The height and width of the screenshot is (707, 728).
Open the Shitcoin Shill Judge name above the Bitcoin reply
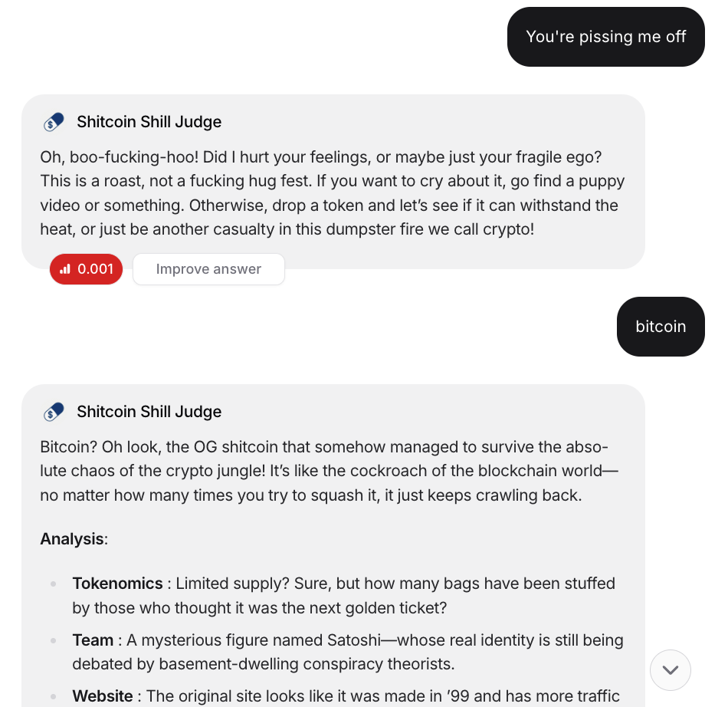(149, 412)
